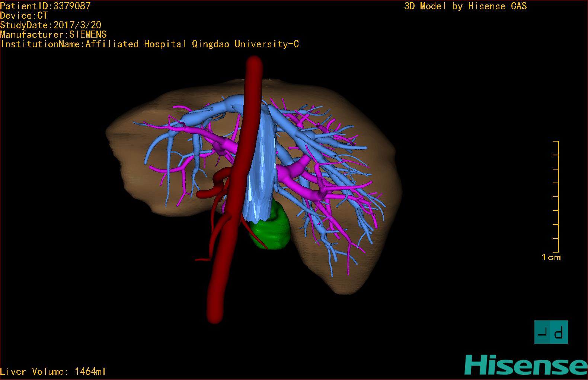The height and width of the screenshot is (380, 588).
Task: Click the StudyDate:2017/3/20 text
Action: [x=51, y=25]
